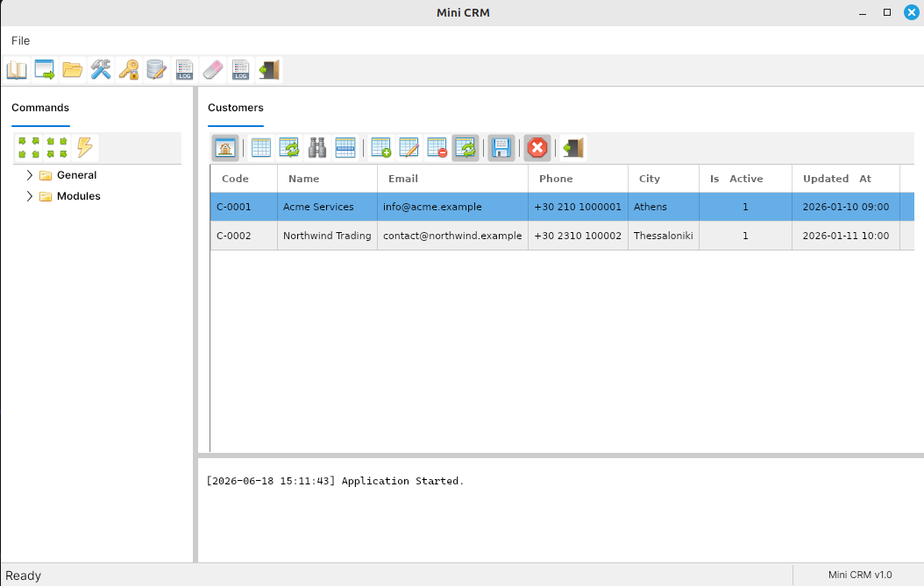Screen dimensions: 924x586
Task: Click expand-all arrows icon in Commands panel
Action: pyautogui.click(x=29, y=147)
